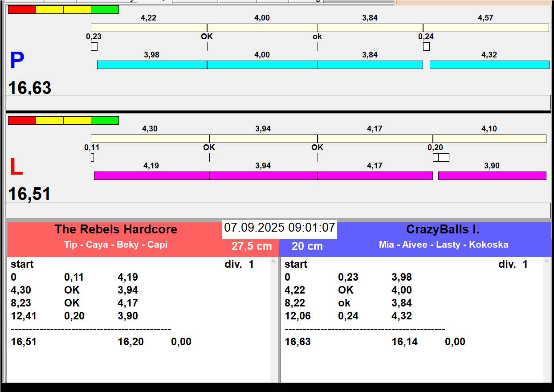Click 'start' in the CrazyBalls results list
This screenshot has width=554, height=392.
point(296,264)
